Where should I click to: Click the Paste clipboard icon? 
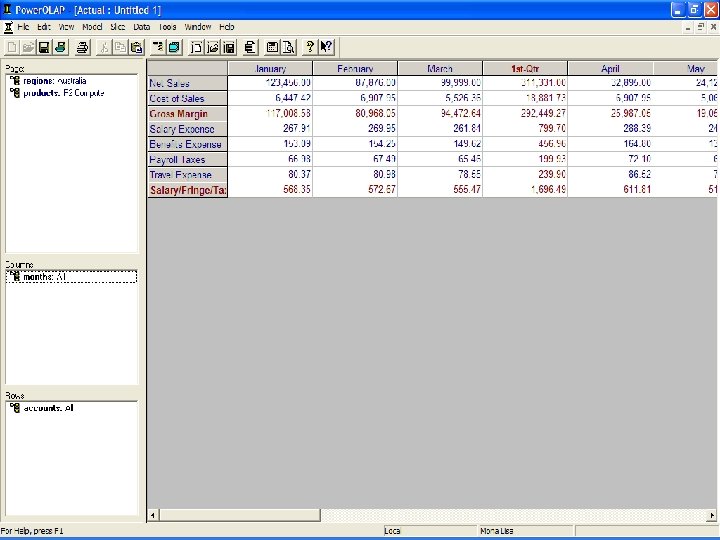point(136,47)
